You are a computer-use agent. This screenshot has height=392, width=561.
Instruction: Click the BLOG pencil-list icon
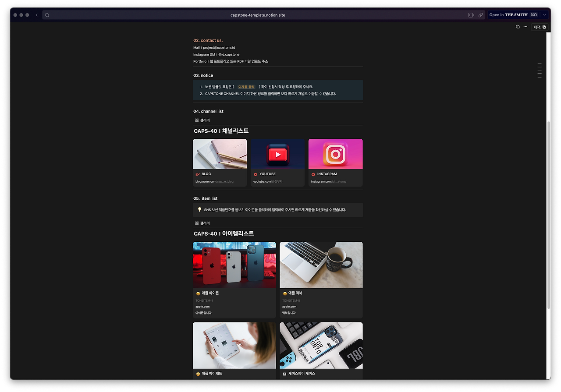(x=198, y=174)
